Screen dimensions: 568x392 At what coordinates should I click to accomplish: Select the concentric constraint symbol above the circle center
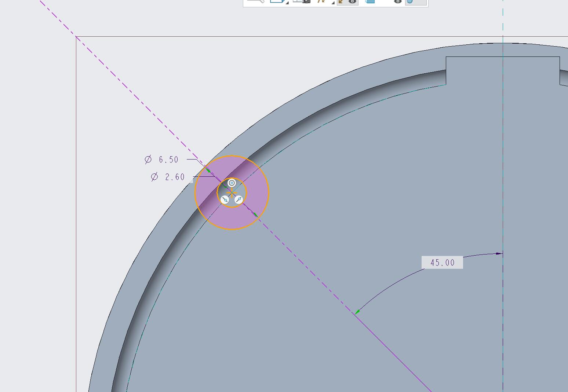coord(232,183)
